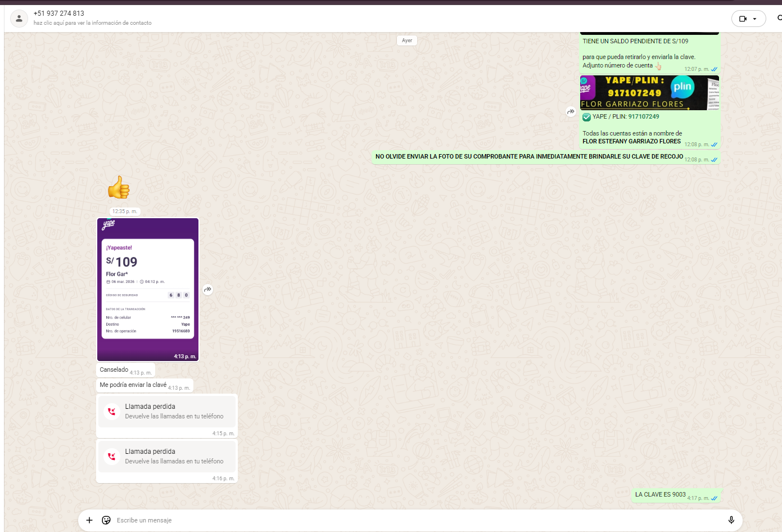782x532 pixels.
Task: Open the attach plus menu
Action: (89, 520)
